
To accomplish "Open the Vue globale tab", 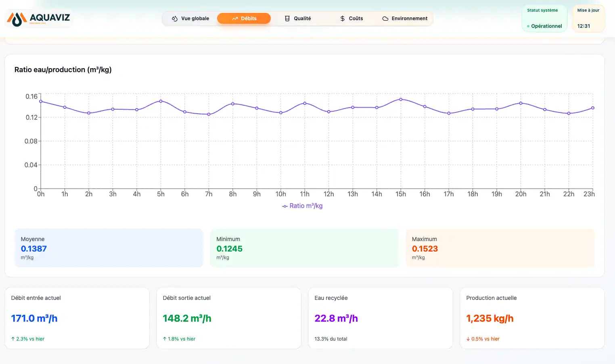I will [x=190, y=19].
